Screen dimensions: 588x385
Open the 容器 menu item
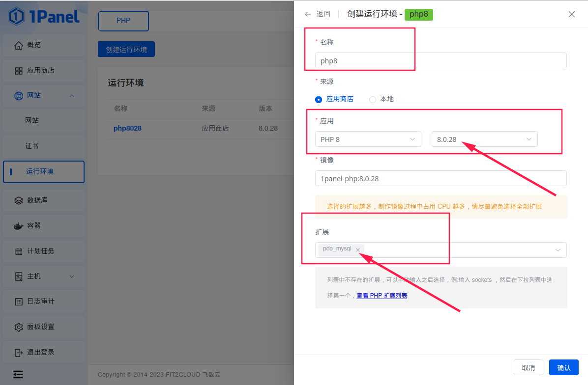click(44, 226)
